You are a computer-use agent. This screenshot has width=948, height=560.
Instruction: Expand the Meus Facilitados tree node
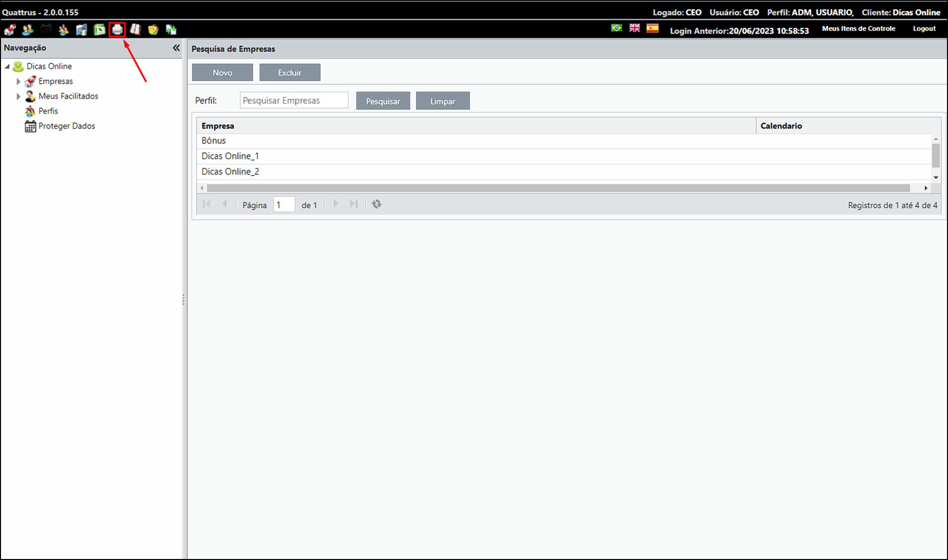18,96
